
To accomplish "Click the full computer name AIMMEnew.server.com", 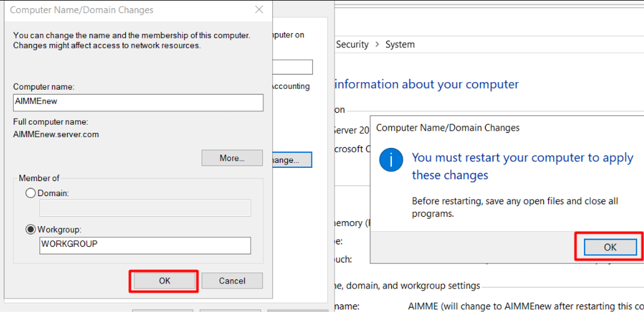I will click(56, 135).
